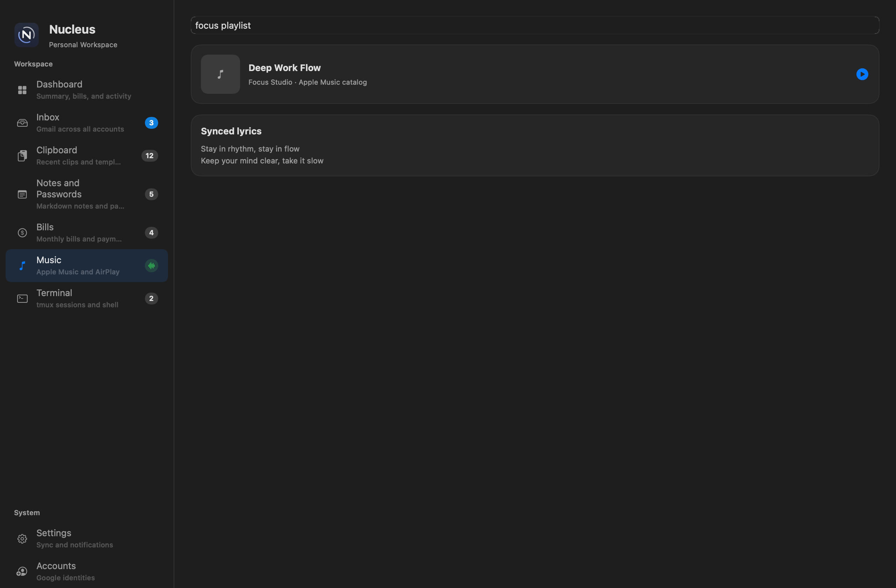Switch to Terminal section
Screen dimensions: 896x588
pyautogui.click(x=86, y=299)
